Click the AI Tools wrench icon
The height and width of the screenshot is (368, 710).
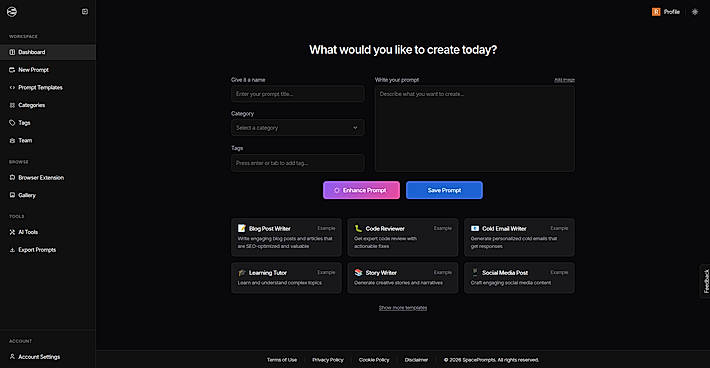(x=12, y=232)
